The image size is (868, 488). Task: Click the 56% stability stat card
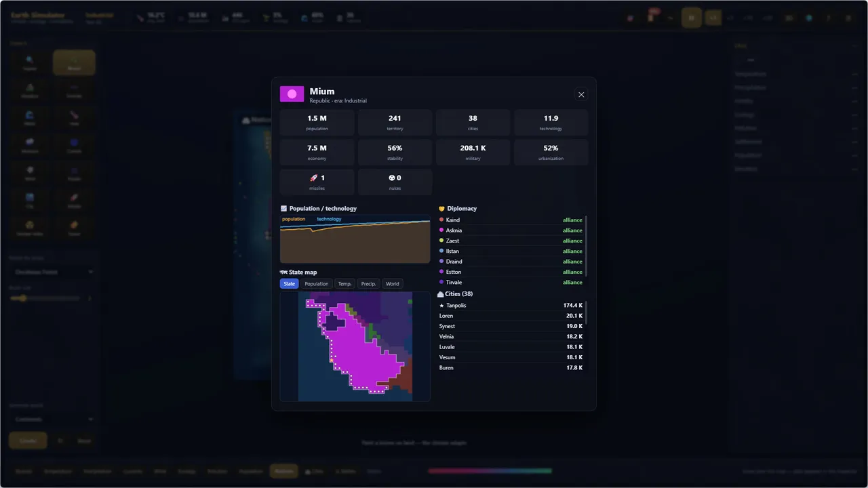coord(395,152)
